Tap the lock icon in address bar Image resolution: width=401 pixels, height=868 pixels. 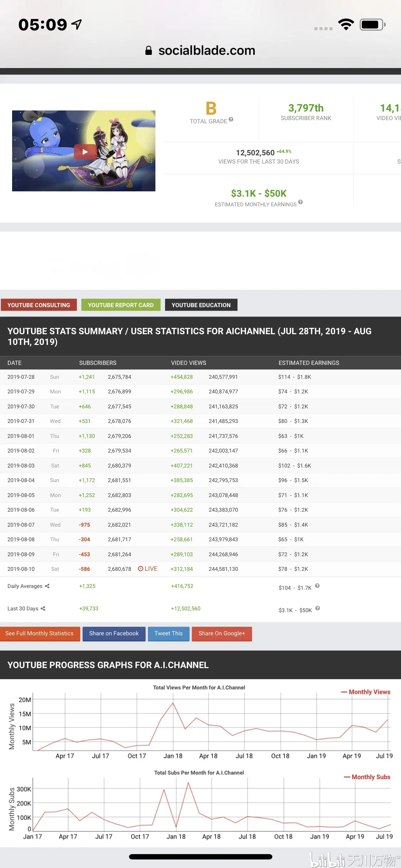[149, 50]
